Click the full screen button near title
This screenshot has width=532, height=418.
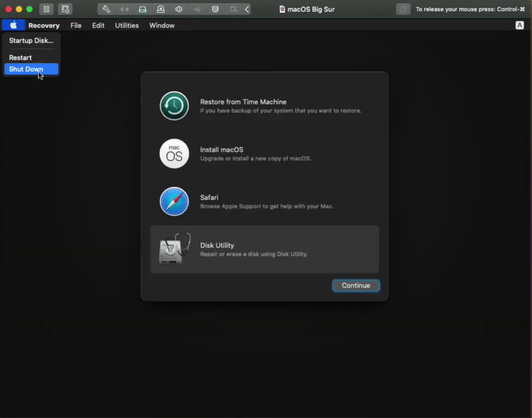pos(403,9)
